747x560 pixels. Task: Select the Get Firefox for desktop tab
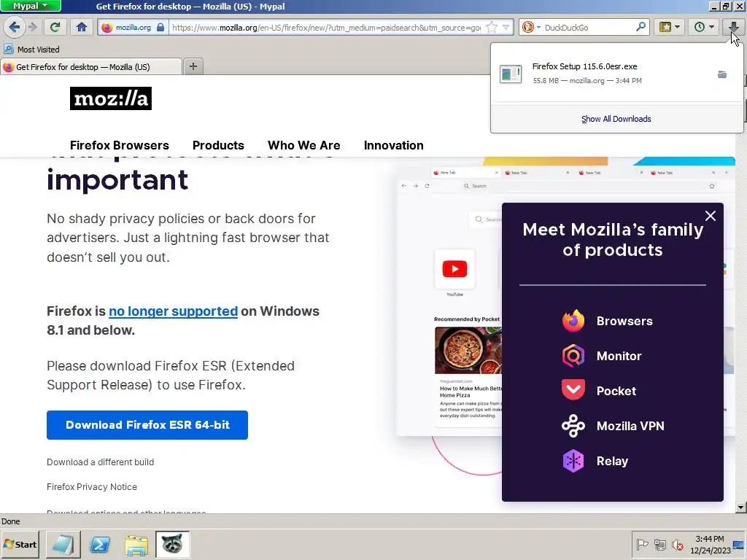[91, 67]
